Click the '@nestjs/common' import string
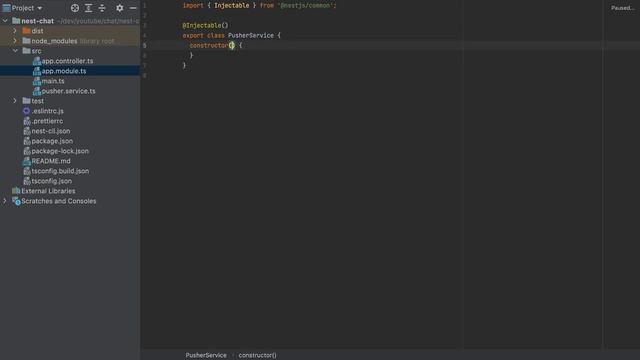Image resolution: width=640 pixels, height=360 pixels. coord(306,6)
